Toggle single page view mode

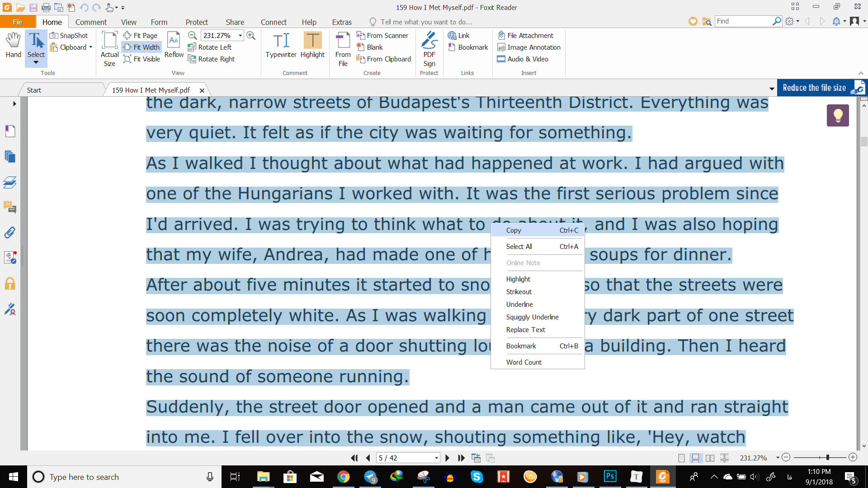click(x=682, y=458)
